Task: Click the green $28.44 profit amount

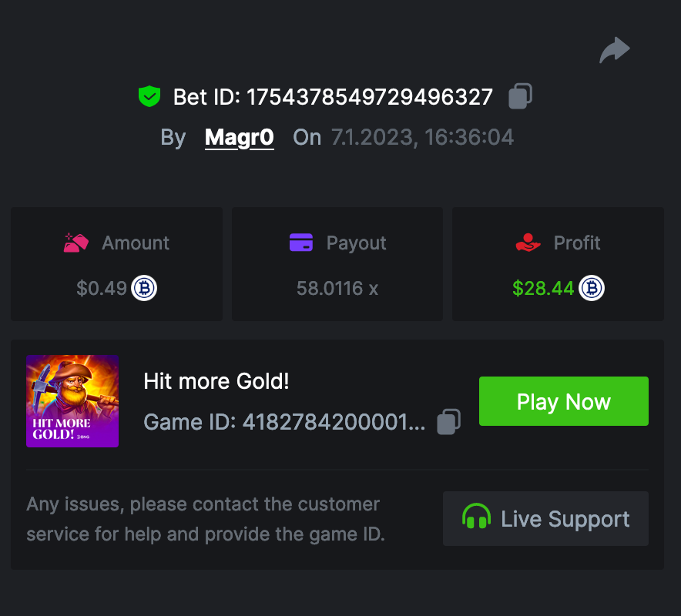Action: pos(543,289)
